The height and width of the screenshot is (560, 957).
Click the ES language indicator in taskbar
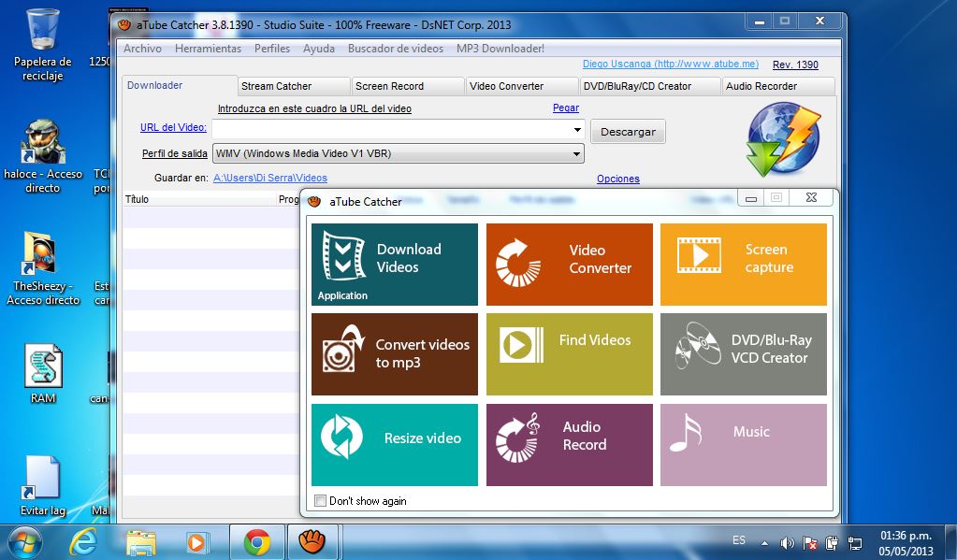[x=739, y=540]
